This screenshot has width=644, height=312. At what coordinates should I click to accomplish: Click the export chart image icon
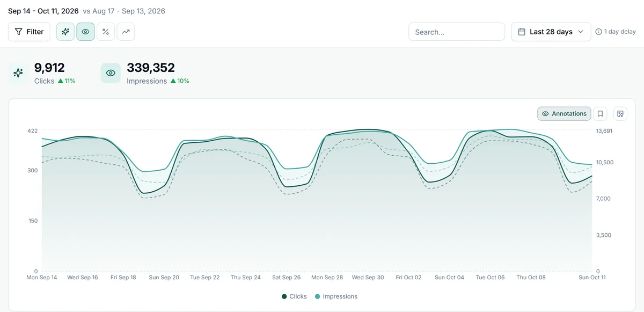click(x=620, y=114)
